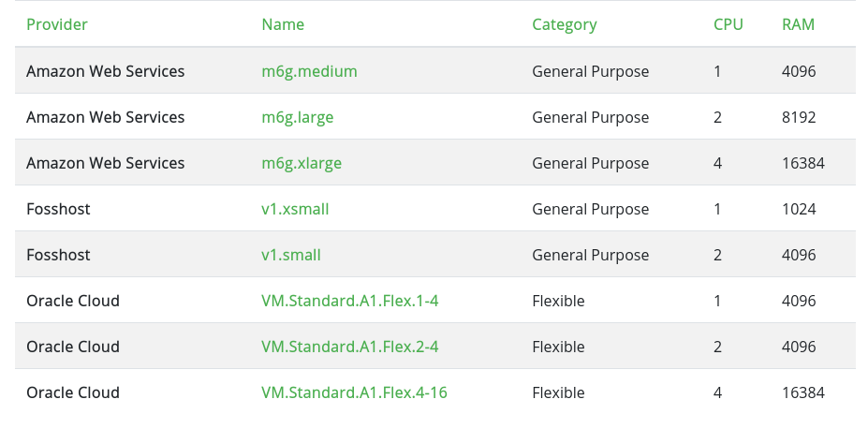Click the provider cell in the m6g.medium row
The width and height of the screenshot is (868, 429).
105,71
